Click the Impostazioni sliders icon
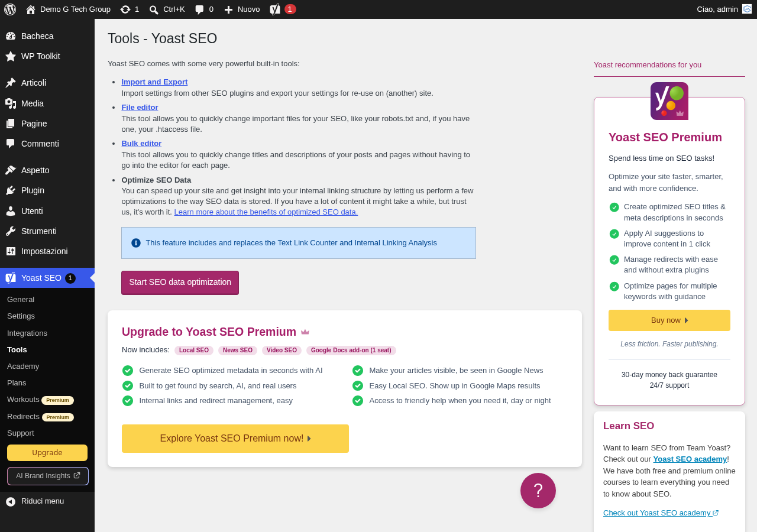 11,251
